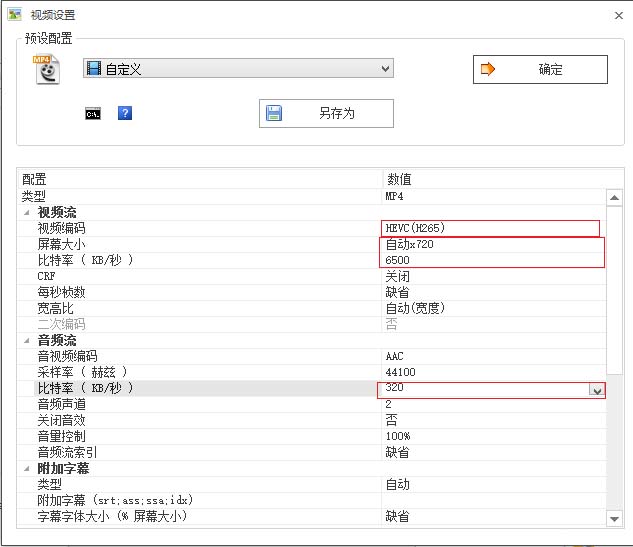The height and width of the screenshot is (547, 633).
Task: Select the 音视频编码 row label
Action: tap(67, 356)
